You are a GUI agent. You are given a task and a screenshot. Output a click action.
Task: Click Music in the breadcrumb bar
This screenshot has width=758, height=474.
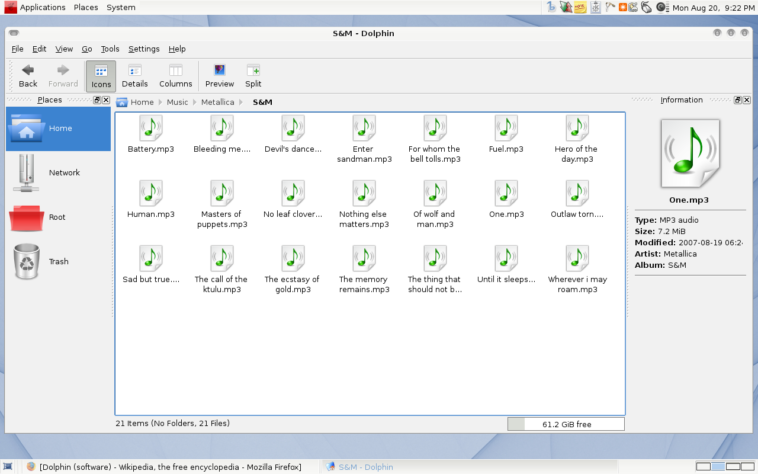coord(177,102)
